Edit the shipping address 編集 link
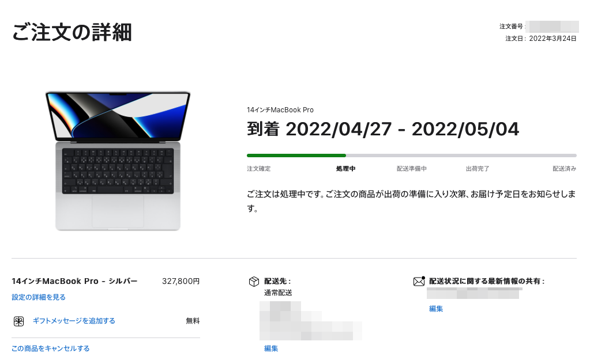The width and height of the screenshot is (590, 364). 271,348
